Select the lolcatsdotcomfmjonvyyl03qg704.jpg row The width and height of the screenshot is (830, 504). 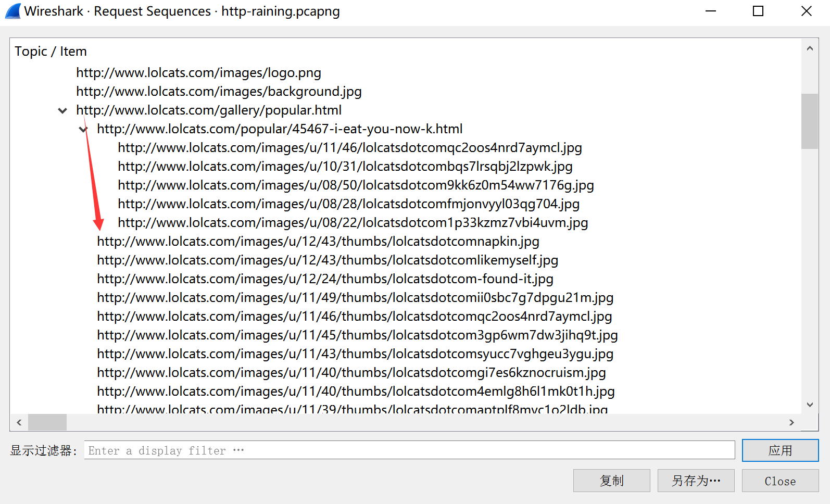(349, 204)
